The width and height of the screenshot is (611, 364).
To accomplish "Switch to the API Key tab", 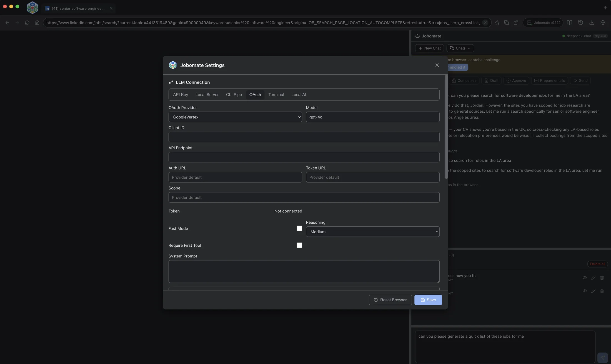I will click(x=181, y=95).
